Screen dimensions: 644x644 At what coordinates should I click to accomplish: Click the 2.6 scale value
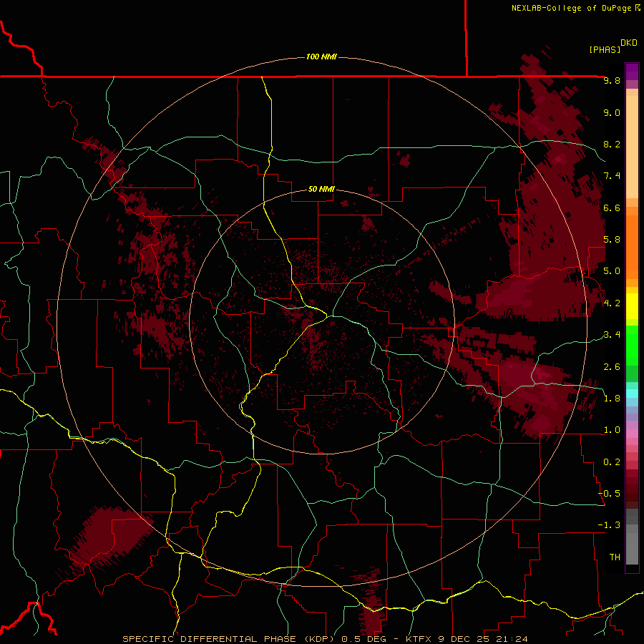[612, 367]
